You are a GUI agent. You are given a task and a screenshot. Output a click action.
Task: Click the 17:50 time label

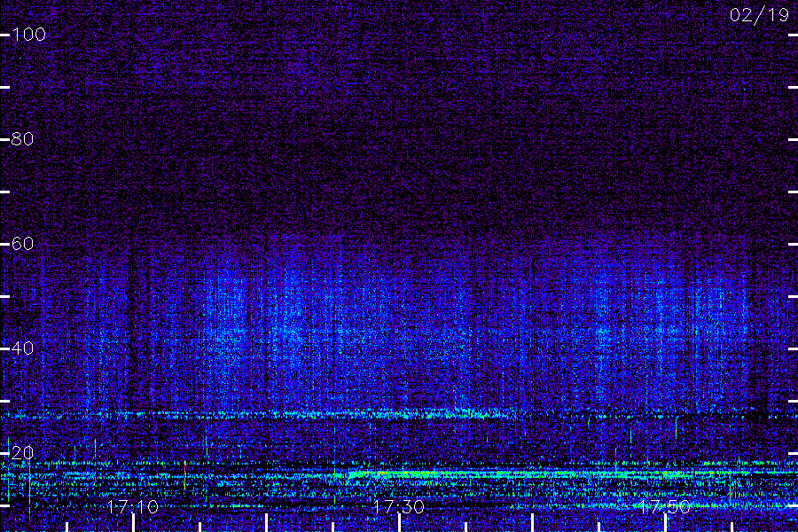pos(665,506)
